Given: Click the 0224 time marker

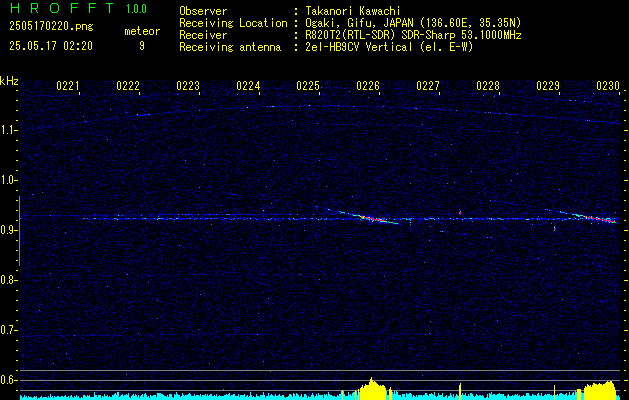Looking at the screenshot, I should pyautogui.click(x=248, y=86).
